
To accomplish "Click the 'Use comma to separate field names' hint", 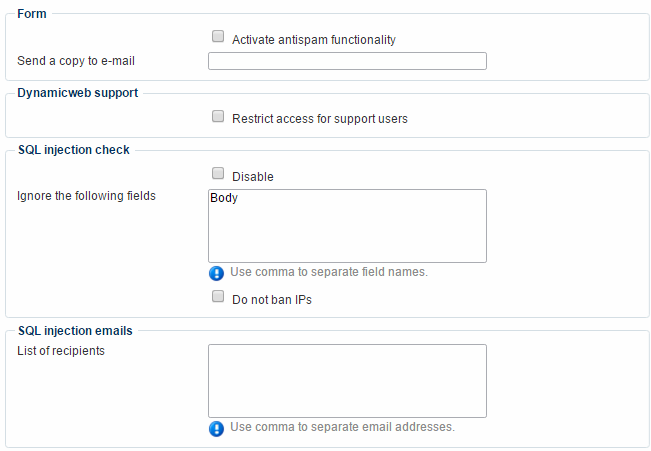I will pyautogui.click(x=329, y=272).
